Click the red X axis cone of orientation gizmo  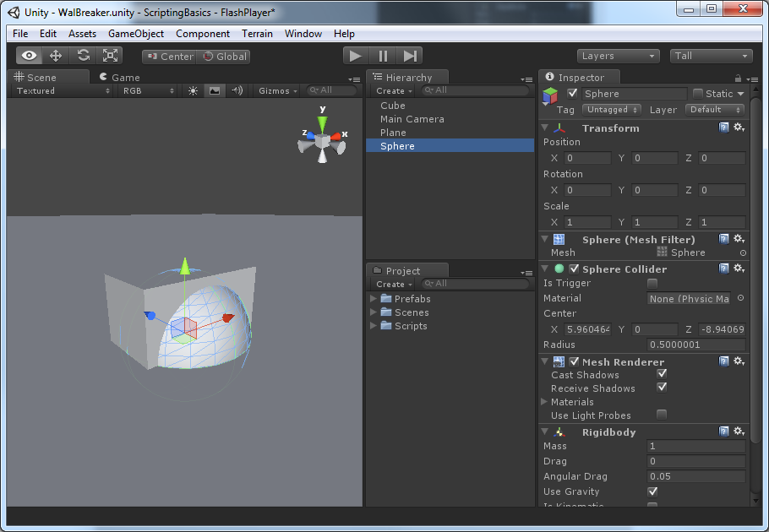coord(336,137)
